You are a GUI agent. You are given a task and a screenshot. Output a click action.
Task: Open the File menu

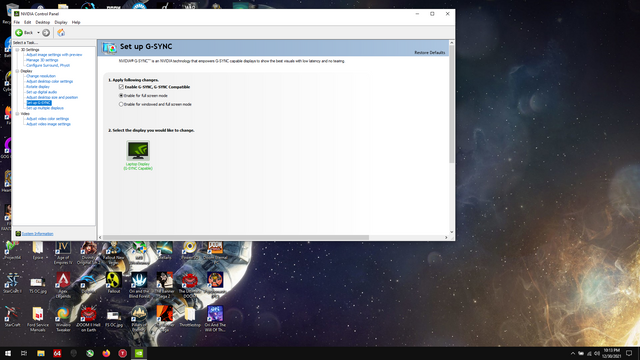pos(17,22)
